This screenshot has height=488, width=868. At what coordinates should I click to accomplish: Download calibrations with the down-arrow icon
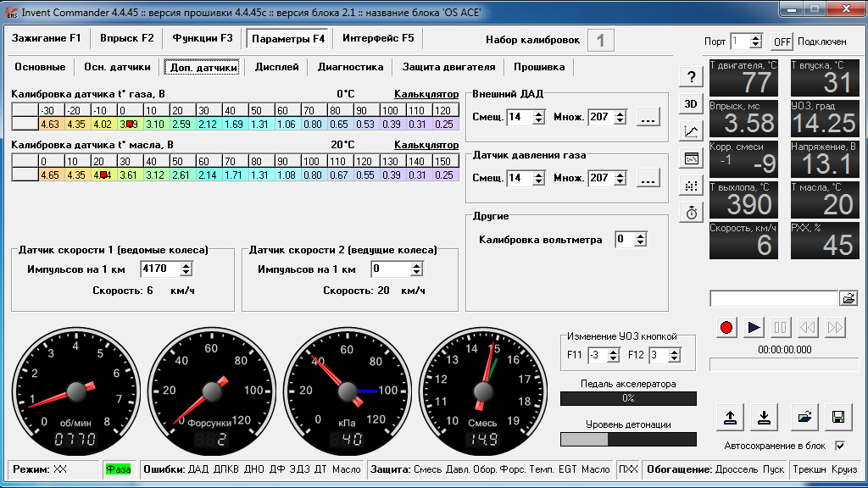coord(764,417)
